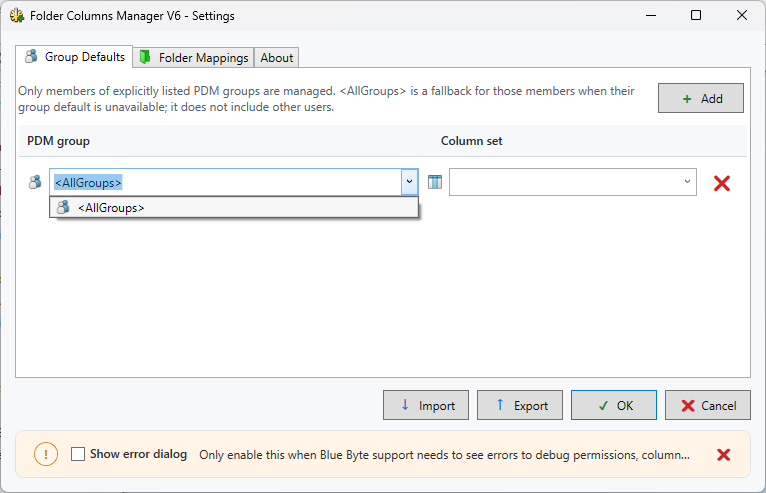Image resolution: width=766 pixels, height=493 pixels.
Task: Click the managed PDM groups explanation text
Action: [x=326, y=99]
